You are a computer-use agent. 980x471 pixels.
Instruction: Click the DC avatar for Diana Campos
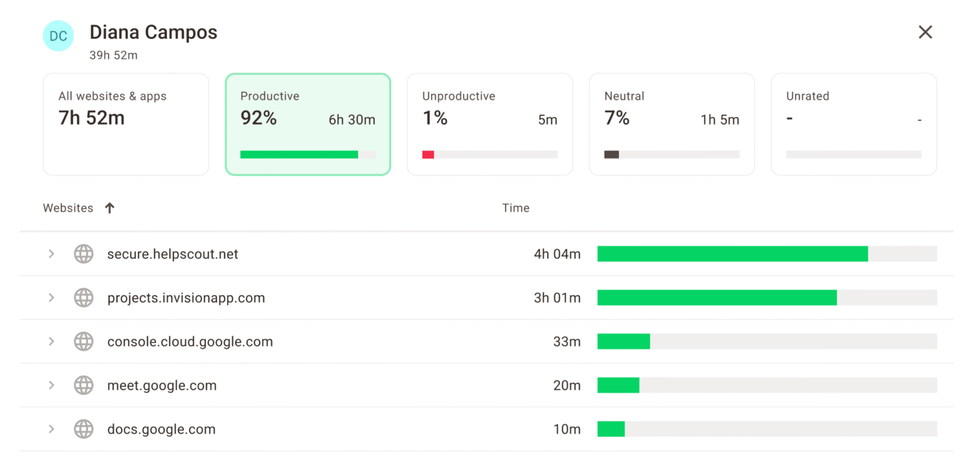coord(58,36)
